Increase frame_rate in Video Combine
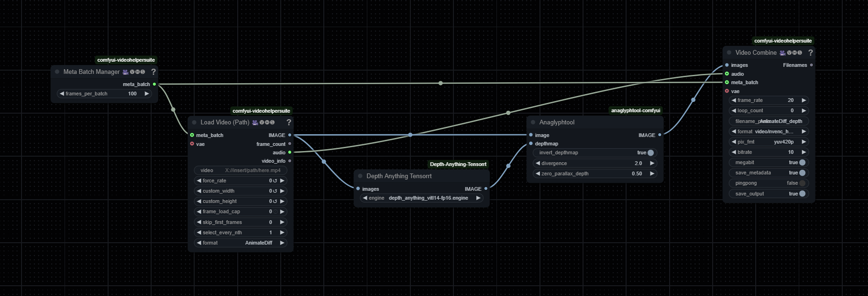868x296 pixels. pyautogui.click(x=804, y=100)
